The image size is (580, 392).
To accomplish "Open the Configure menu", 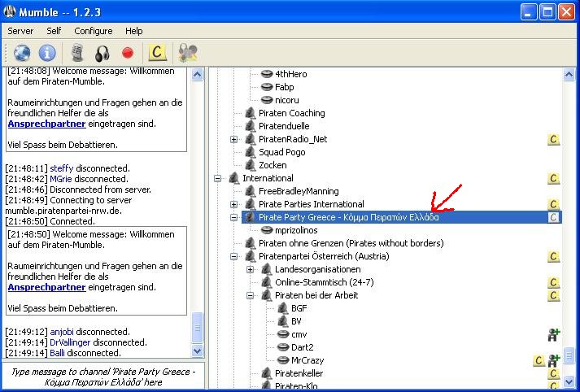I will (x=94, y=31).
